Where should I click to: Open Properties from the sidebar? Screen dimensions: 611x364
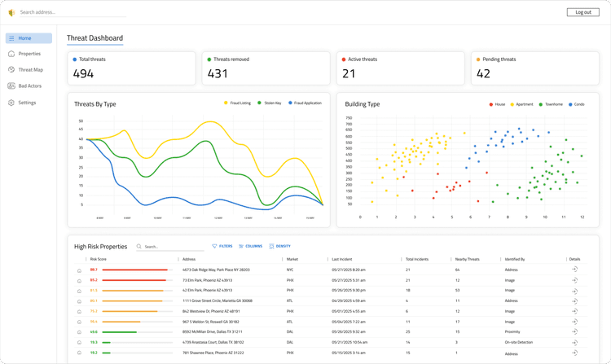[x=29, y=54]
